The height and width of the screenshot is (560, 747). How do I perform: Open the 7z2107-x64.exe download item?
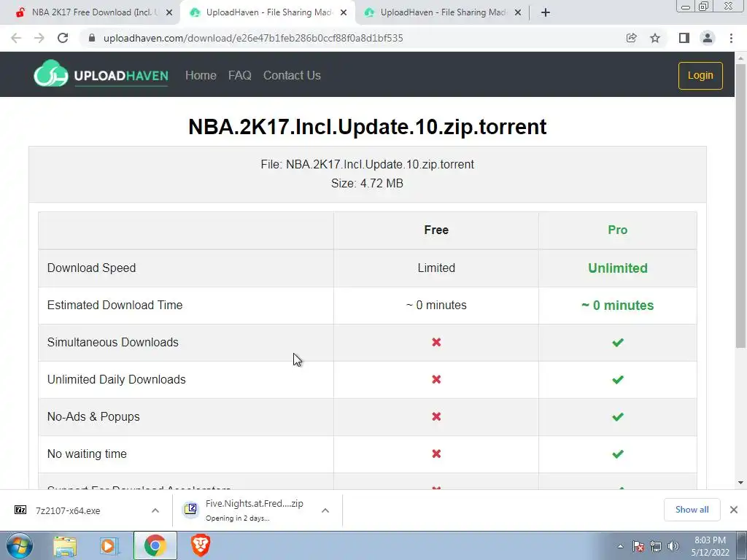click(68, 510)
